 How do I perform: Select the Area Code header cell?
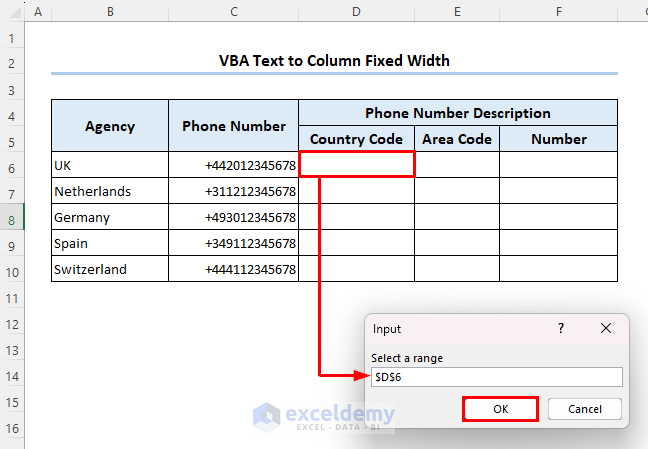[x=457, y=139]
